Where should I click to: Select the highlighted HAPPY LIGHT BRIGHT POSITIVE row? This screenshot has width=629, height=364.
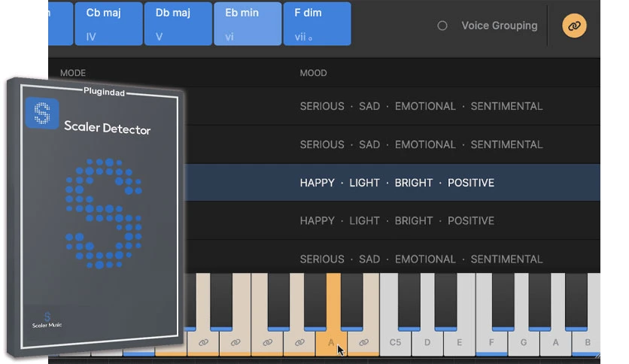click(392, 183)
